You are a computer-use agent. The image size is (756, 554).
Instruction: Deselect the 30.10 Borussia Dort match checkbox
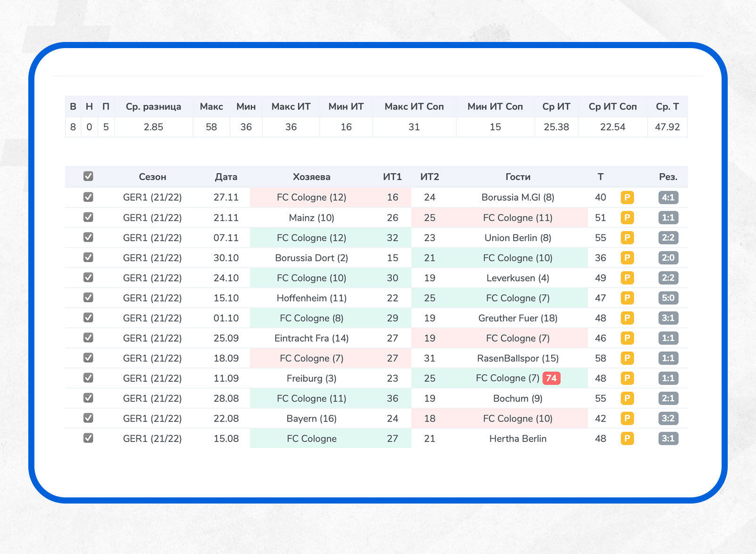(x=88, y=257)
